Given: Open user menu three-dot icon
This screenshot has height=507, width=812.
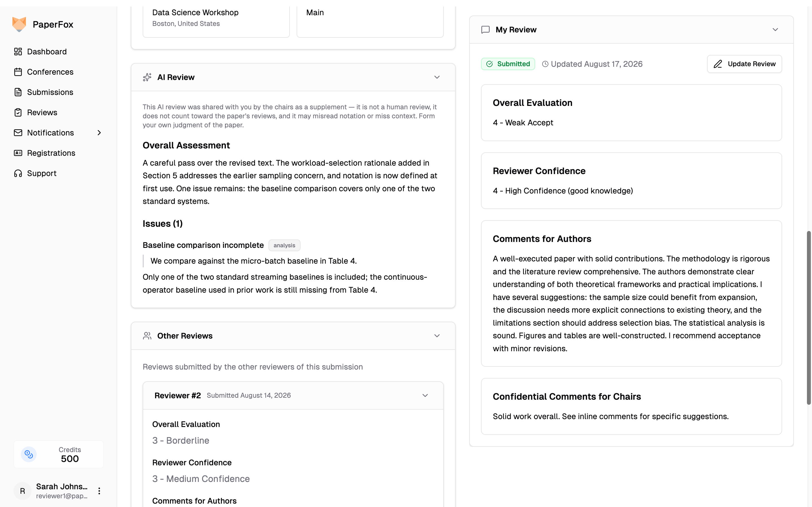Looking at the screenshot, I should coord(99,491).
